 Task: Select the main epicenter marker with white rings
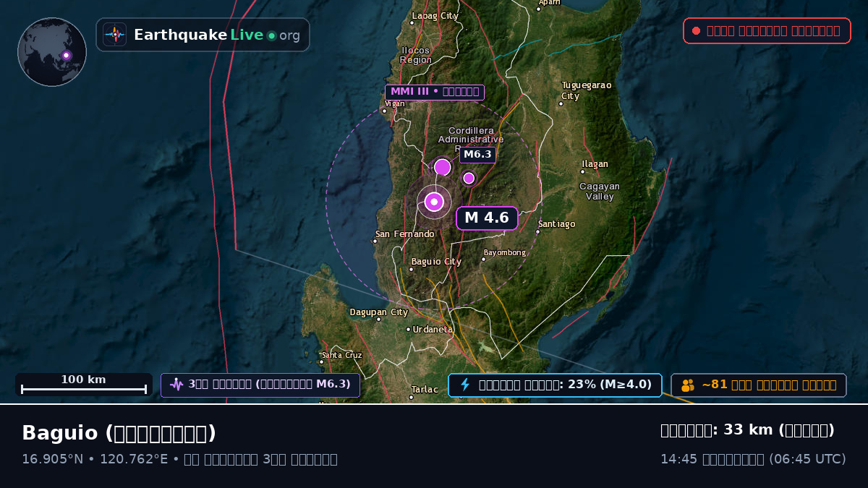[434, 202]
